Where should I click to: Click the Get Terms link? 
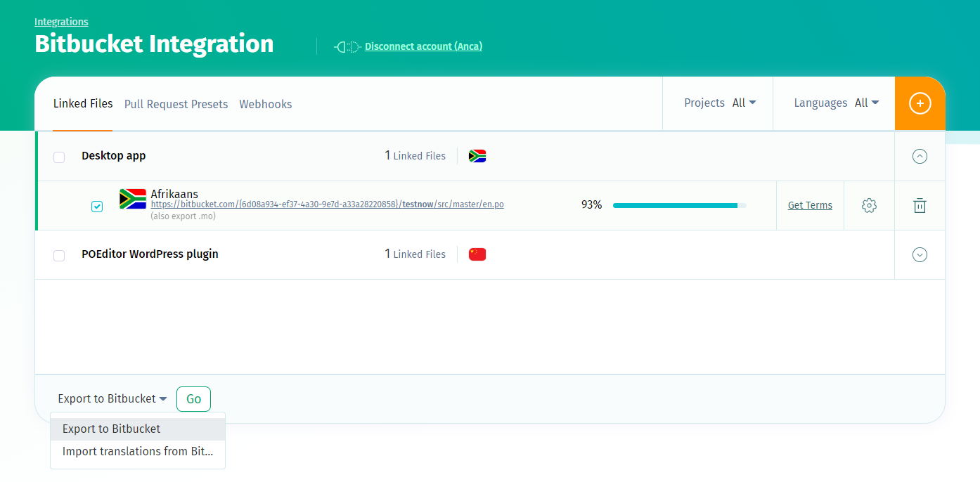810,205
